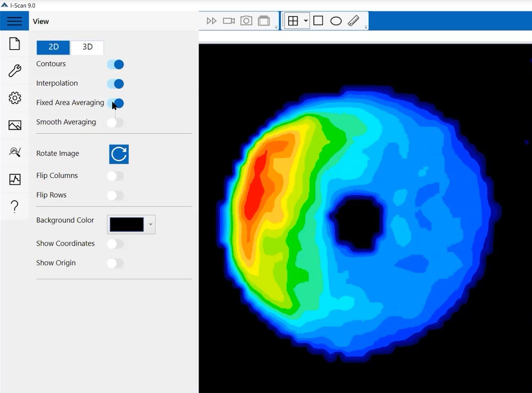Viewport: 532px width, 393px height.
Task: Open the image view panel icon
Action: (x=15, y=125)
